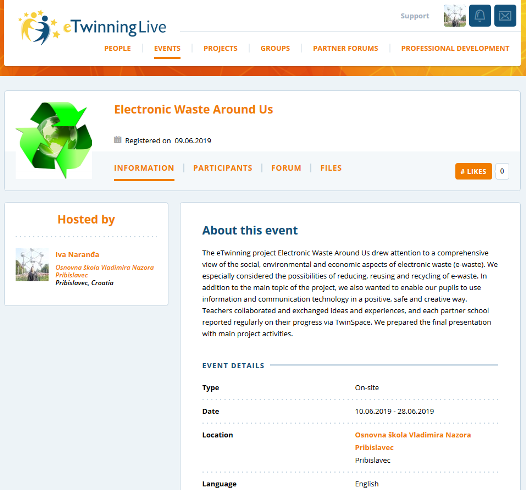The height and width of the screenshot is (490, 526).
Task: Open the Forum tab
Action: pyautogui.click(x=286, y=168)
